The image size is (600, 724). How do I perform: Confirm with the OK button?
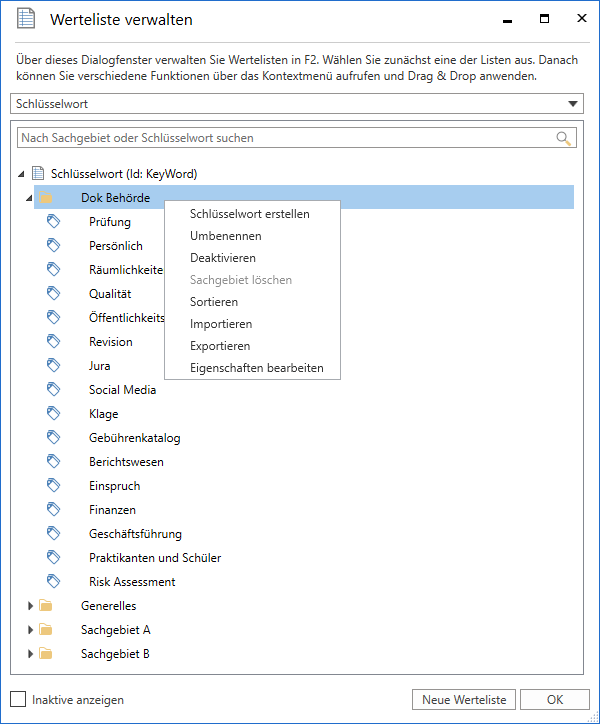coord(554,700)
